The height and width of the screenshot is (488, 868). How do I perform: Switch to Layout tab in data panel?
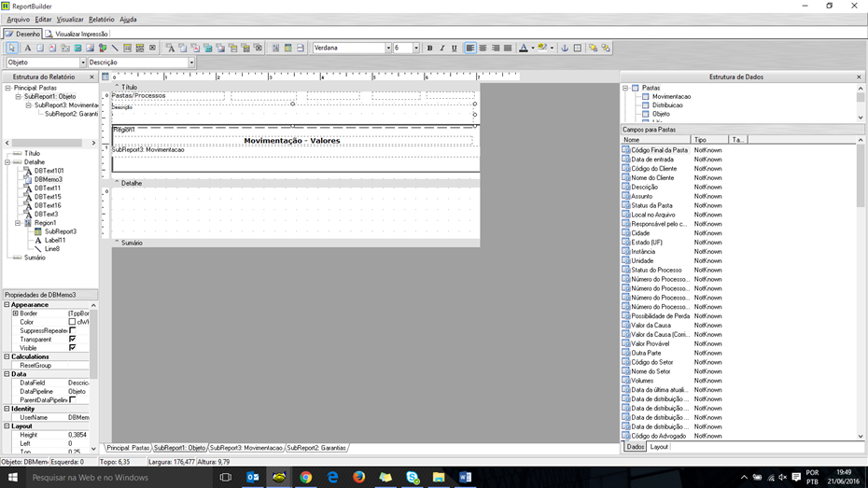(x=659, y=447)
